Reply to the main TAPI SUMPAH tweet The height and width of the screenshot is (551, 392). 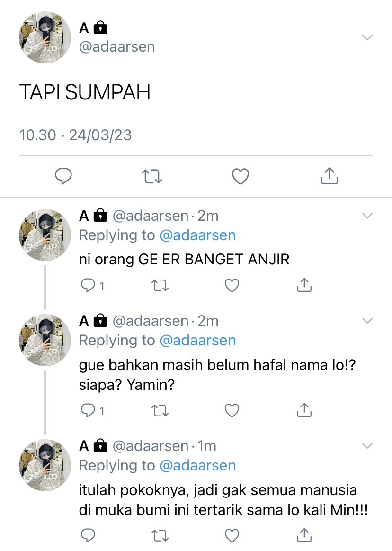(x=63, y=176)
